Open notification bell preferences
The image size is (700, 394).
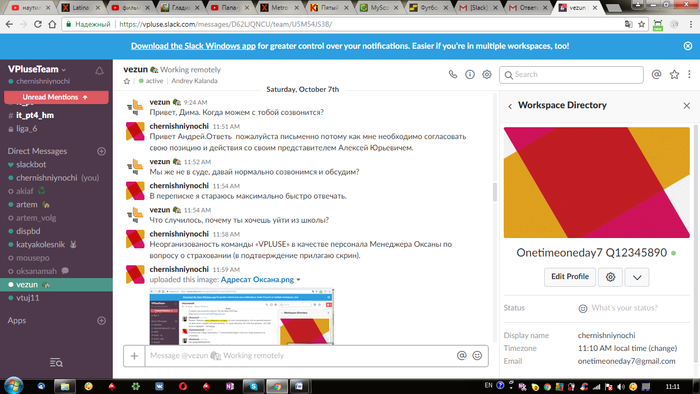coord(99,71)
